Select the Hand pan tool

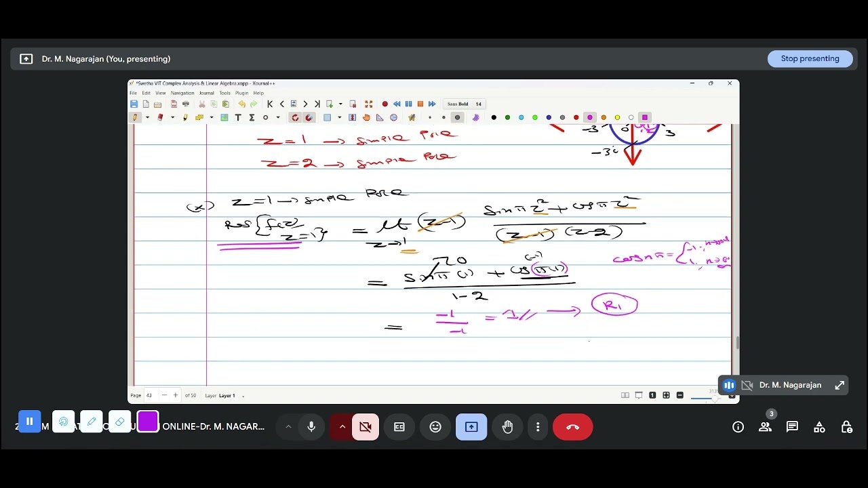366,117
